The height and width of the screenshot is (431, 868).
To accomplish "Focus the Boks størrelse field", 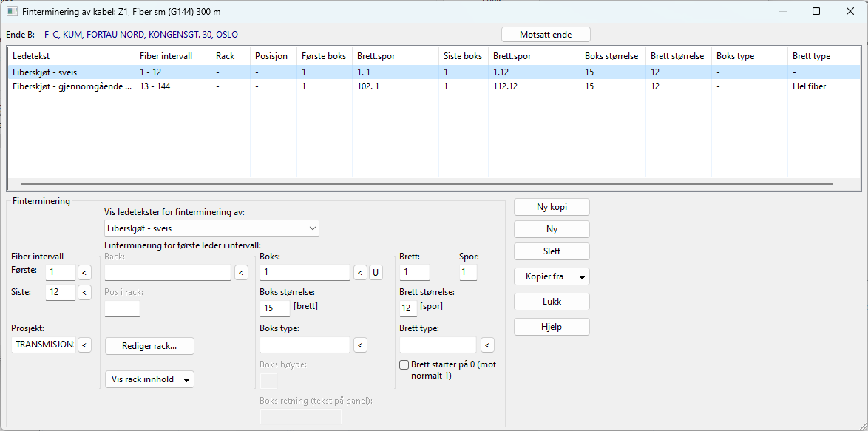I will click(x=274, y=308).
